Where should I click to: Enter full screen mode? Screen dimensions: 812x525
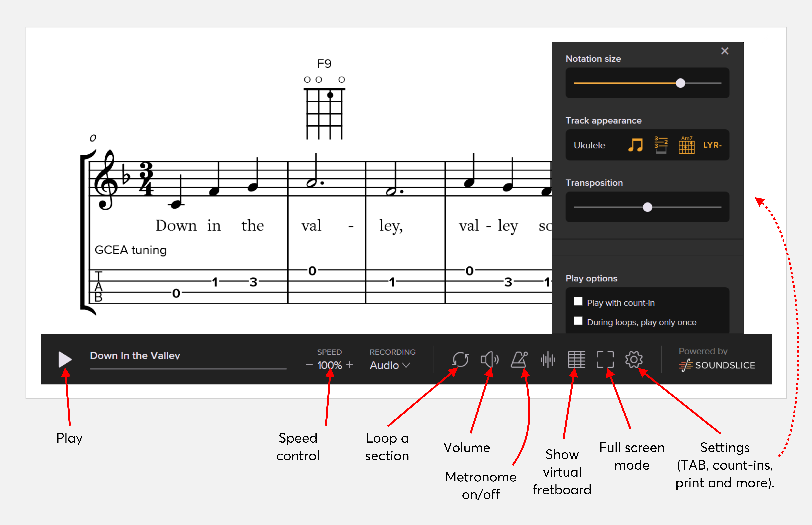605,359
